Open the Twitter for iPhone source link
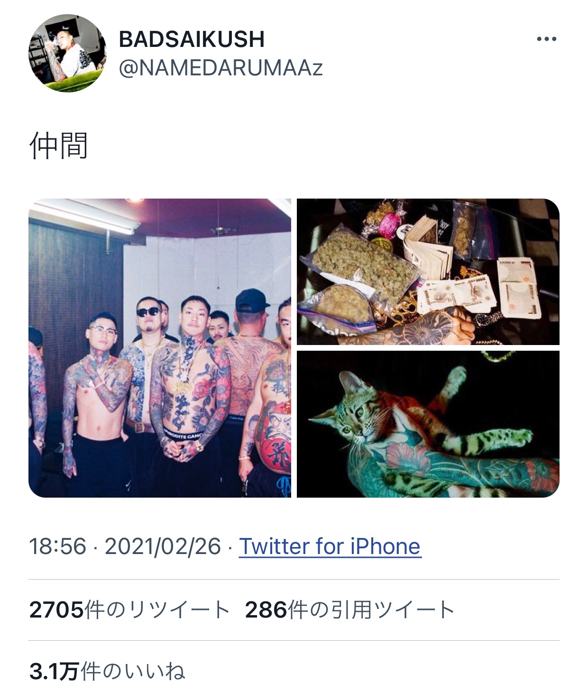588x700 pixels. pos(330,546)
